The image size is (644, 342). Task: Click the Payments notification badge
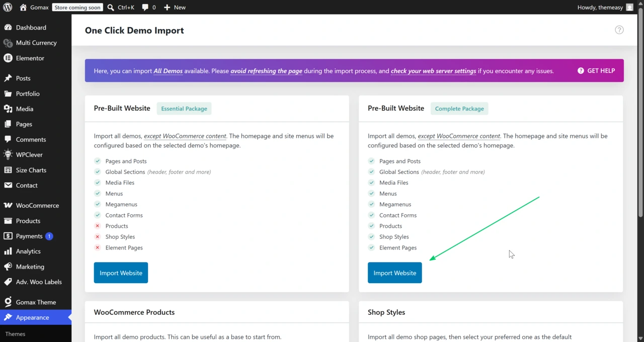[x=49, y=236]
